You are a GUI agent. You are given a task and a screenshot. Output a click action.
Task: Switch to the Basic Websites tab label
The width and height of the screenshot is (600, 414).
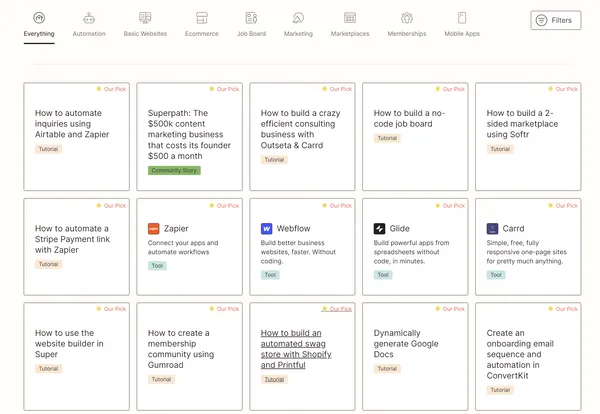pos(145,34)
